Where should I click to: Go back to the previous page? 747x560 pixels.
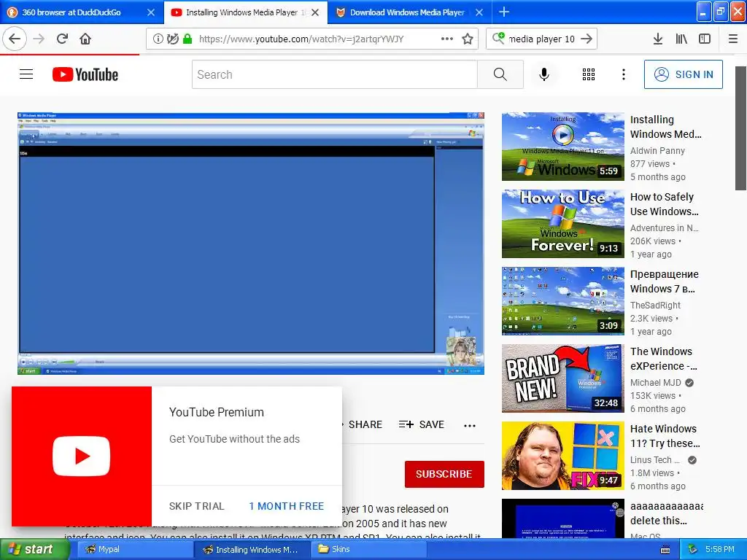[15, 39]
